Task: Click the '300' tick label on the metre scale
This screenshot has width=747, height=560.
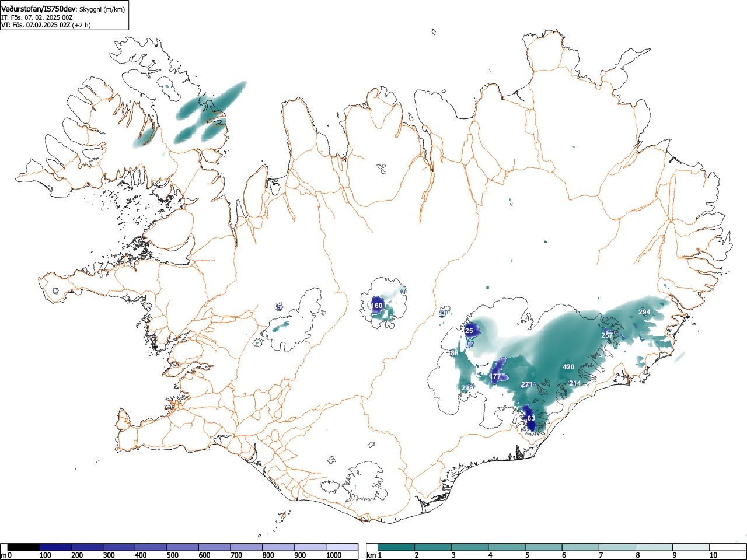Action: click(x=109, y=555)
